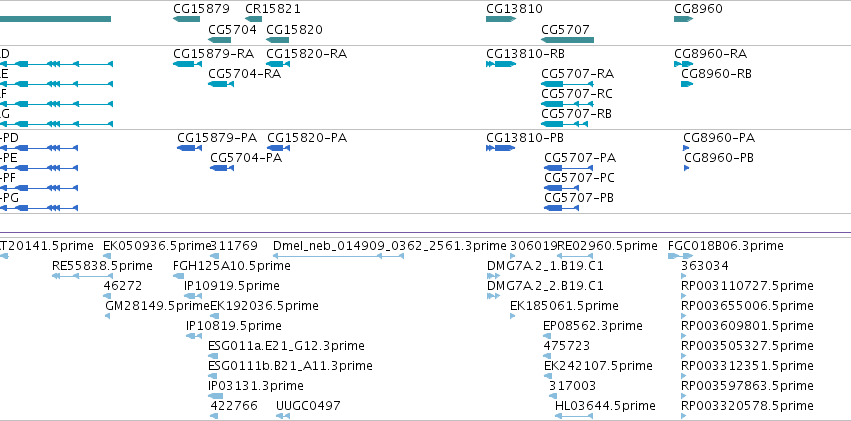
Task: Select the CG13810 gene arrow
Action: tap(500, 19)
